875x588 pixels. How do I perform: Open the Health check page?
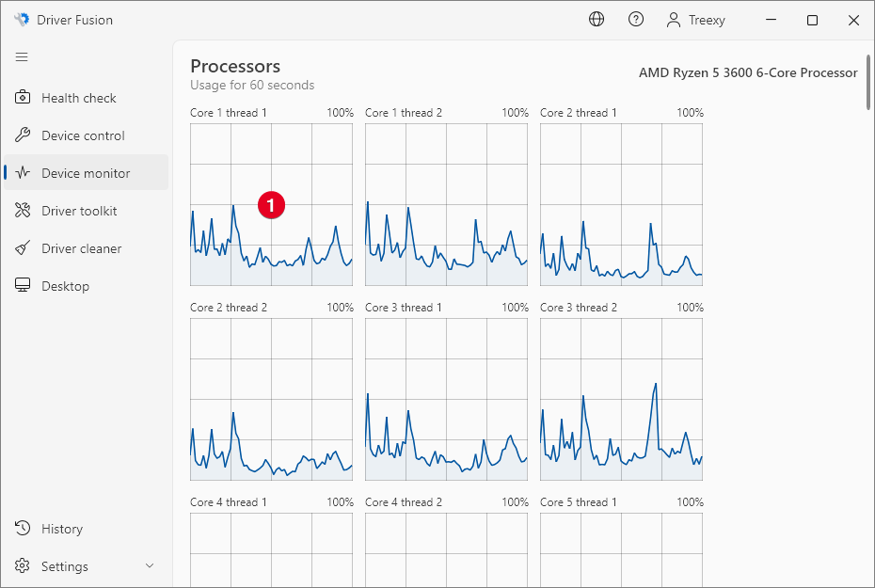(x=86, y=98)
